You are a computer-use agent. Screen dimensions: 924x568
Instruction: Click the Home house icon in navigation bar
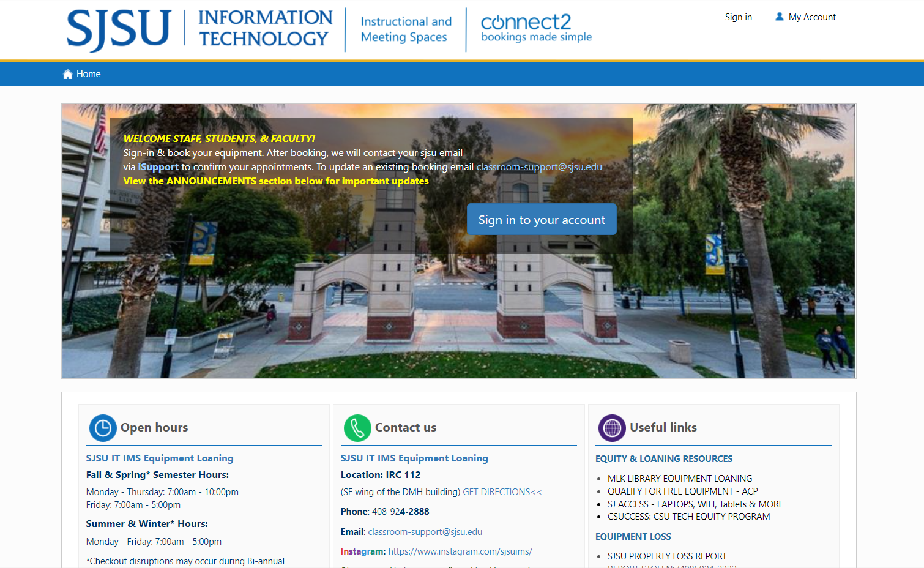point(67,74)
